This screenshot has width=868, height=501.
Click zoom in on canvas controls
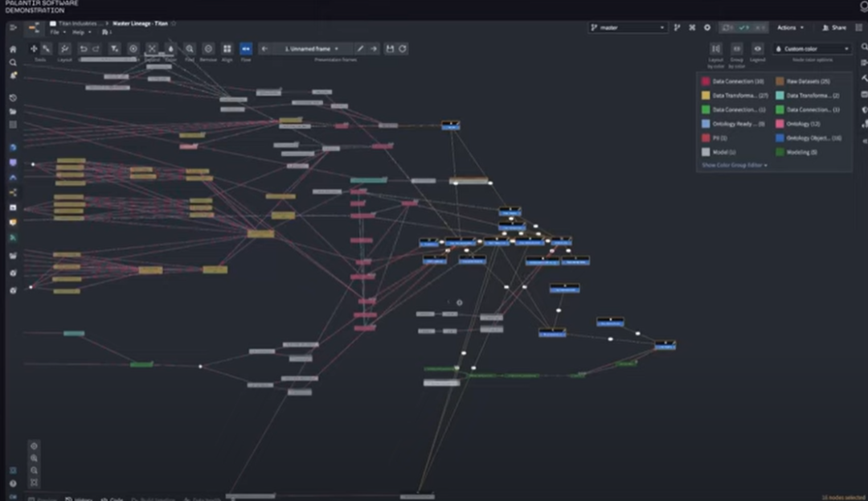click(x=34, y=458)
